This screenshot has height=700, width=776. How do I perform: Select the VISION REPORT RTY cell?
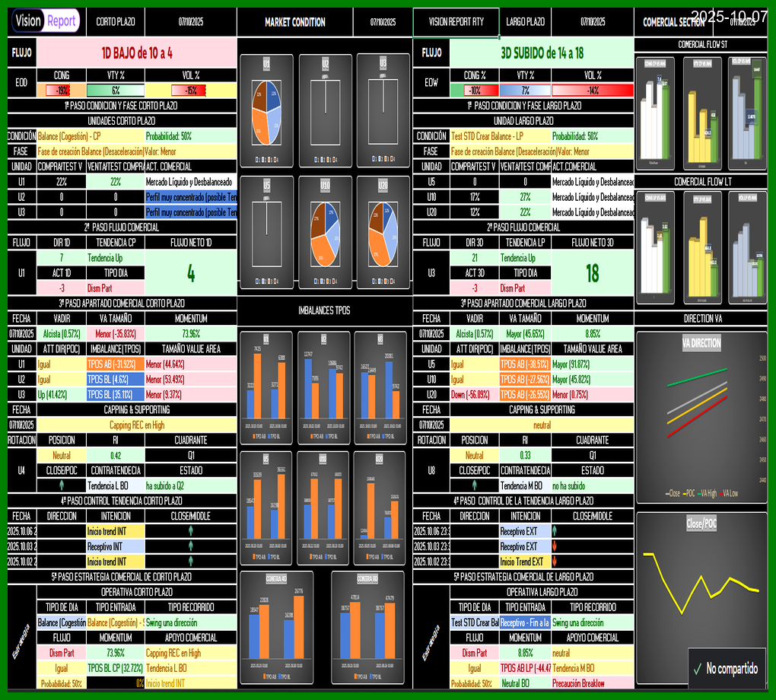click(x=456, y=22)
